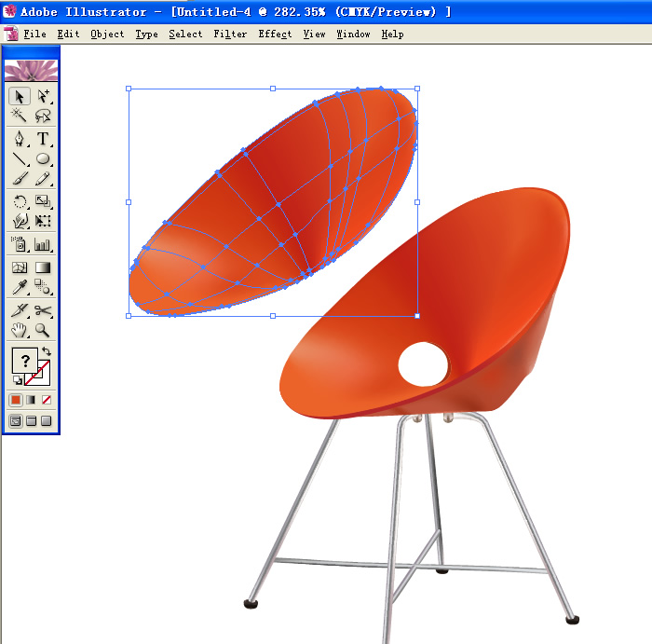Select the Ellipse tool
This screenshot has height=644, width=652.
[x=43, y=158]
